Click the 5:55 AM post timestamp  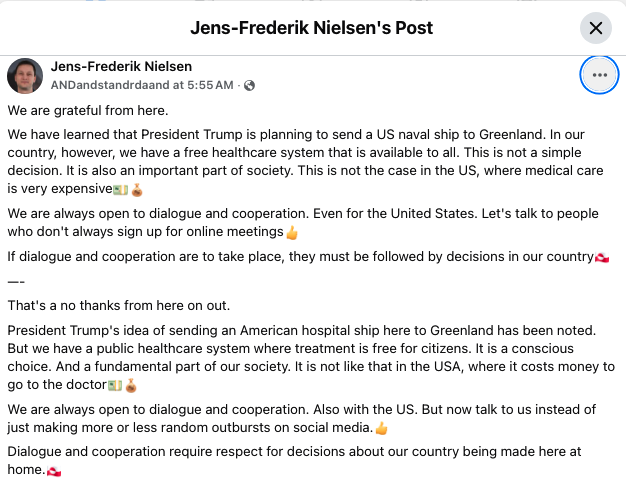[x=205, y=85]
